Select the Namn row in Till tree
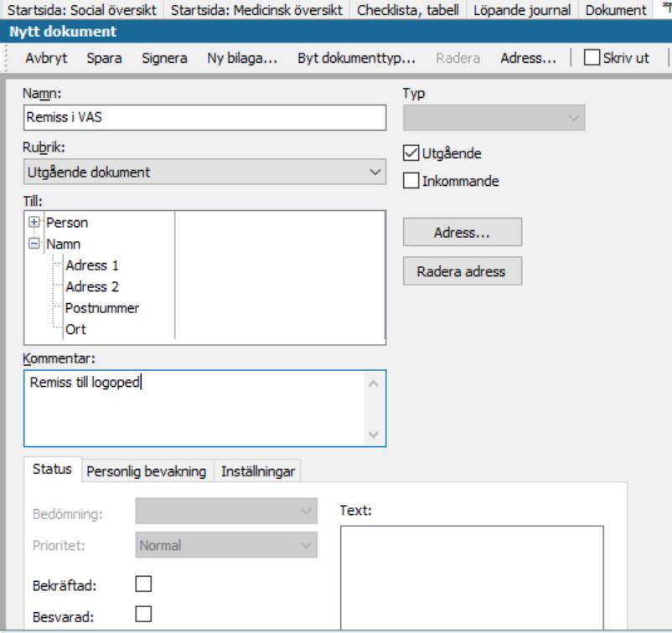This screenshot has width=672, height=633. tap(63, 244)
